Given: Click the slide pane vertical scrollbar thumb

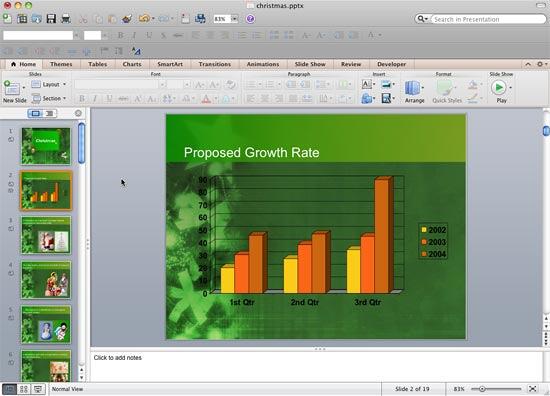Looking at the screenshot, I should coord(81,143).
